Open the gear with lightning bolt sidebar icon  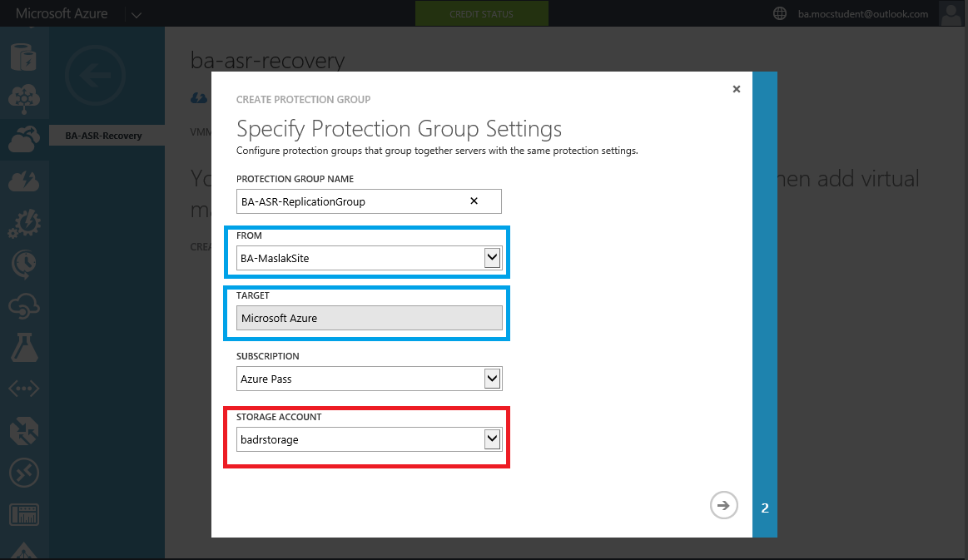pyautogui.click(x=24, y=224)
